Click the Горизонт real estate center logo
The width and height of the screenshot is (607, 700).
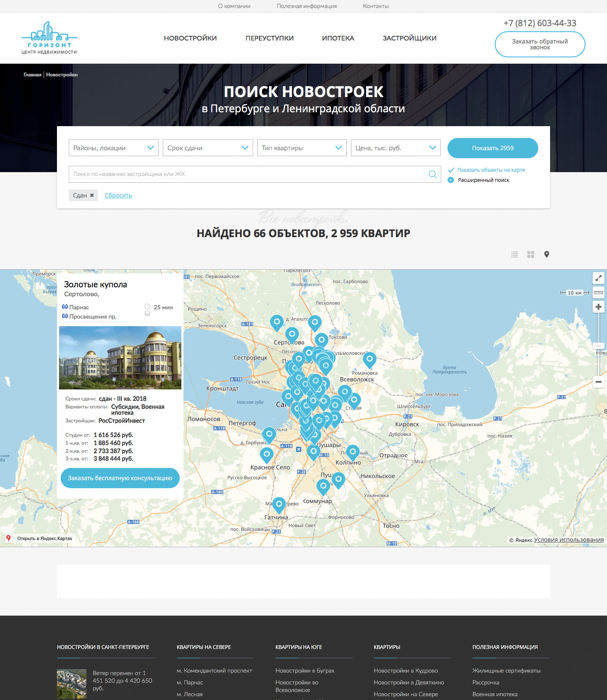pyautogui.click(x=49, y=38)
